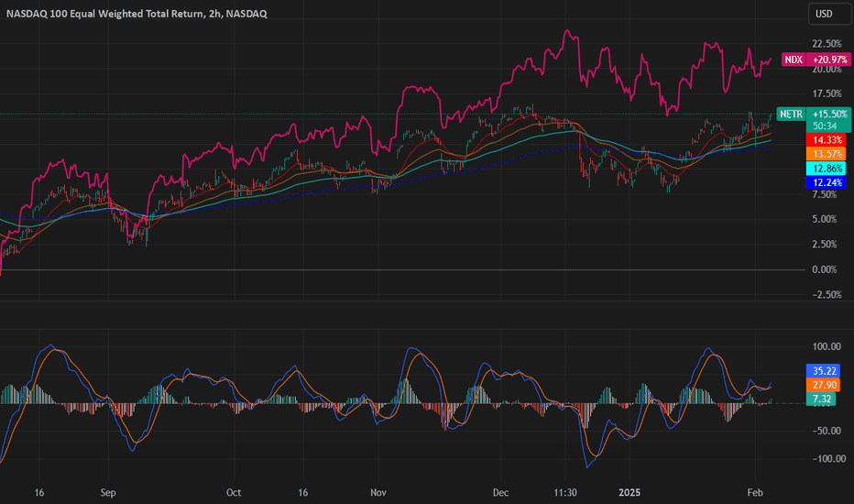Click the cyan 12.86% moving average label

827,169
